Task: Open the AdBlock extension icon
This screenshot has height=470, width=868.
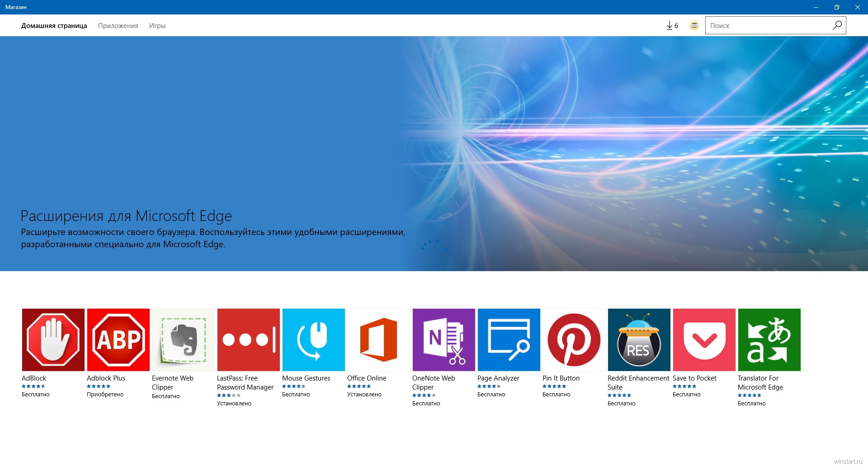Action: [53, 340]
